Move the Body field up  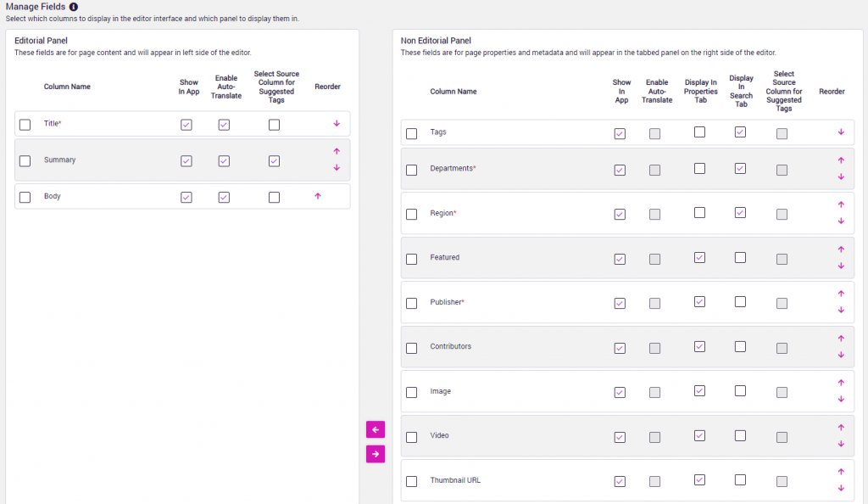pos(318,196)
